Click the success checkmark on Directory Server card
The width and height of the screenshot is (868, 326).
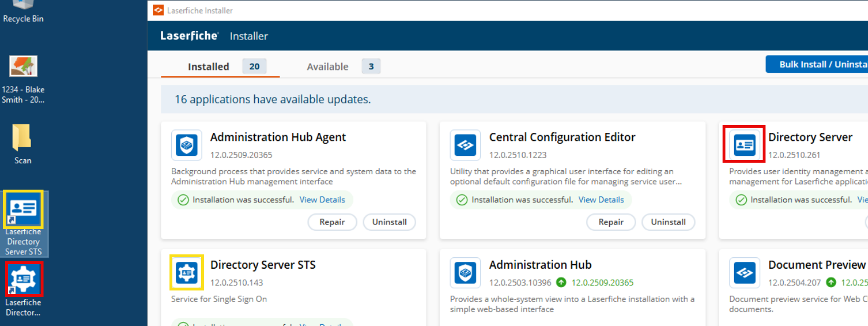click(741, 200)
